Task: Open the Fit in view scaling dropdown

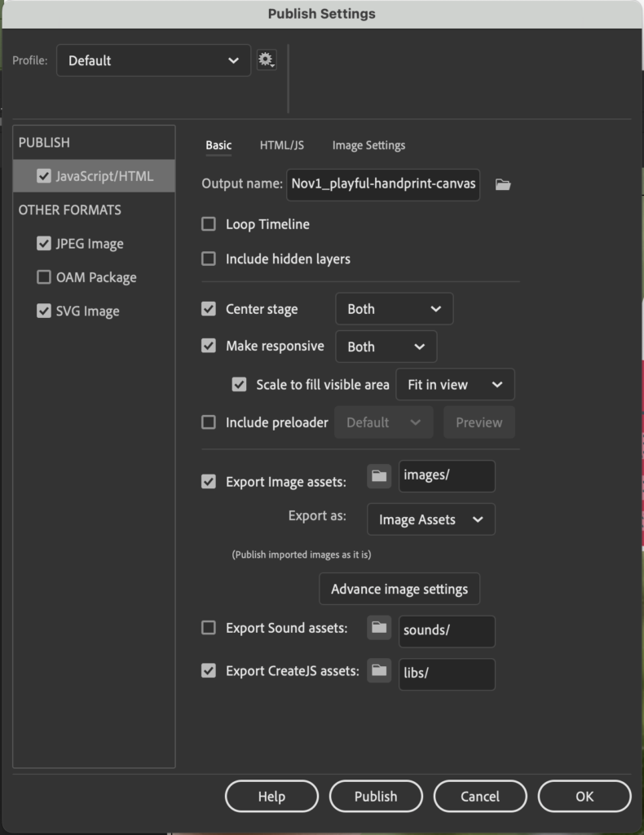Action: click(455, 384)
